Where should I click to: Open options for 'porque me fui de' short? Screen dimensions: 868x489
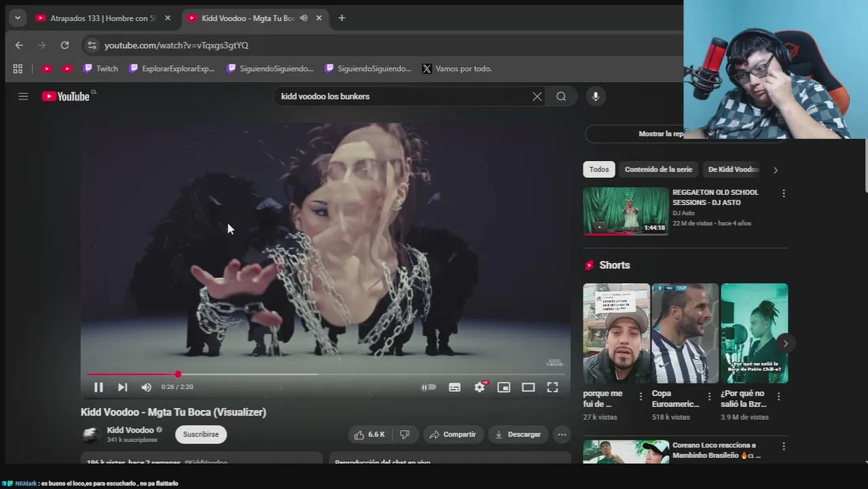[640, 396]
